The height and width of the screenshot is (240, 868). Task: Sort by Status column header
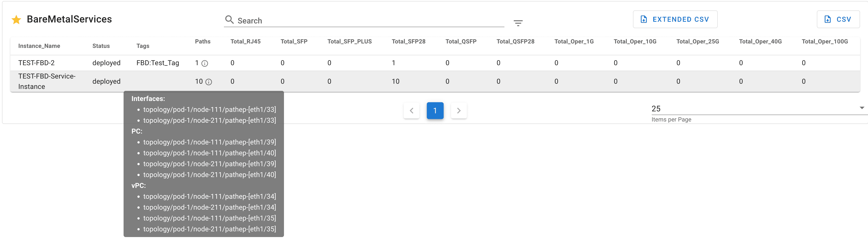click(x=101, y=46)
